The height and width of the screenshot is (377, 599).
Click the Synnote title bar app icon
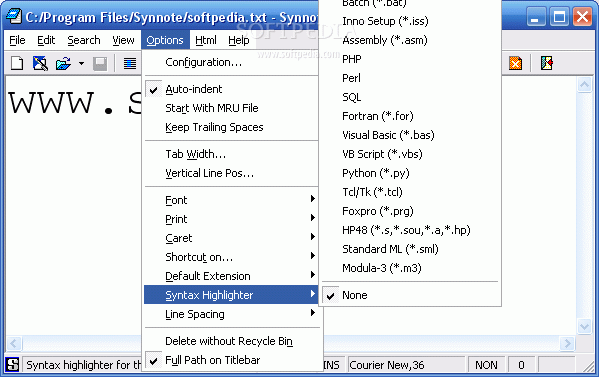tap(14, 16)
